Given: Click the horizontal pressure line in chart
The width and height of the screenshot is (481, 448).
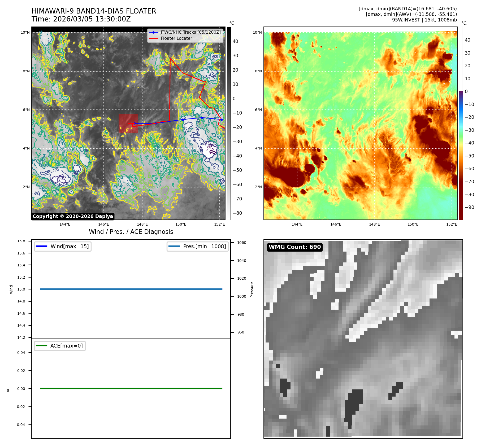Looking at the screenshot, I should tap(131, 289).
